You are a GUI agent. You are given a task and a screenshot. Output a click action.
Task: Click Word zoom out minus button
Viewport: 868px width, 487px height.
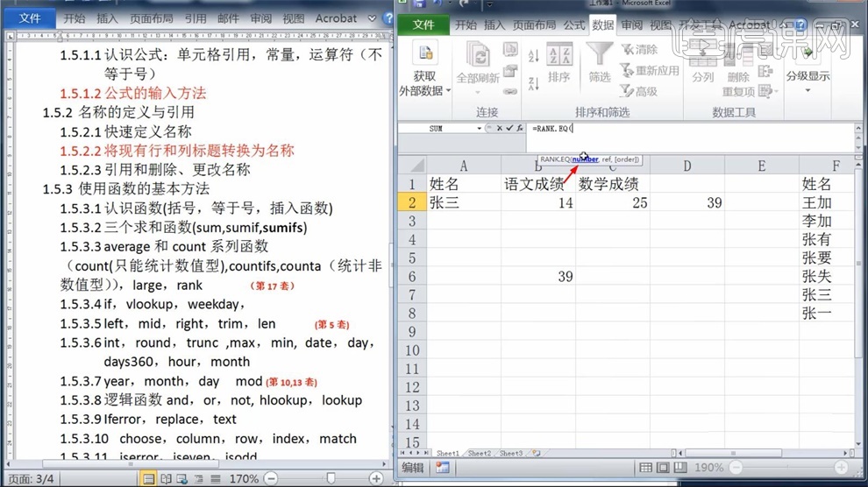[271, 478]
